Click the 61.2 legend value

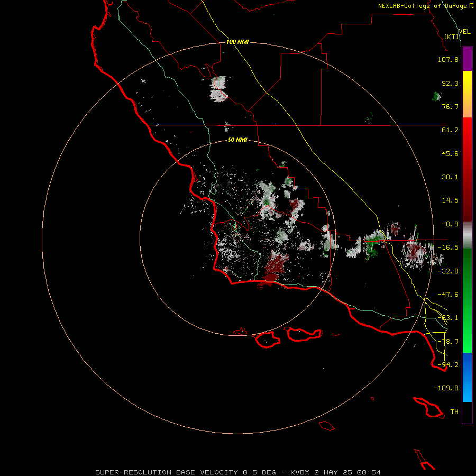pyautogui.click(x=450, y=130)
